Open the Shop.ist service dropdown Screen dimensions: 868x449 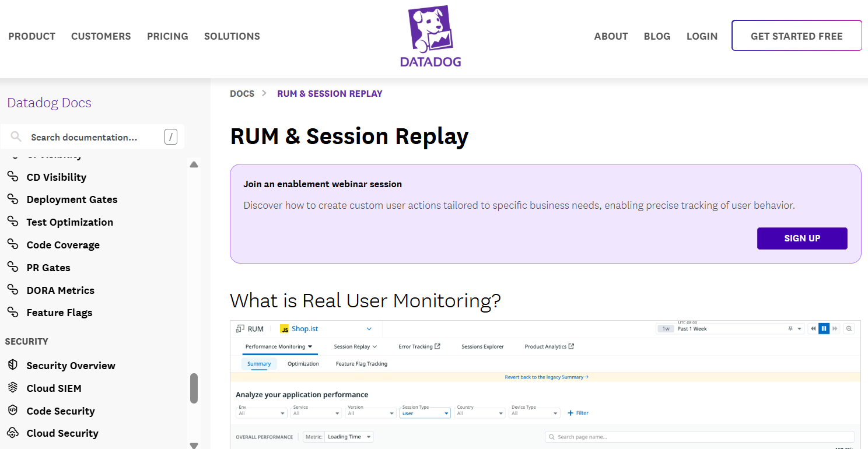[368, 328]
